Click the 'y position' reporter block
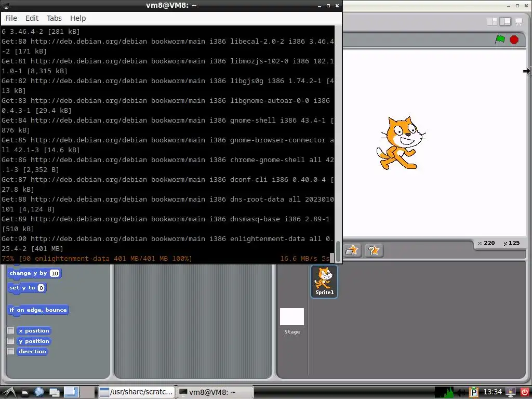532x399 pixels. tap(34, 341)
